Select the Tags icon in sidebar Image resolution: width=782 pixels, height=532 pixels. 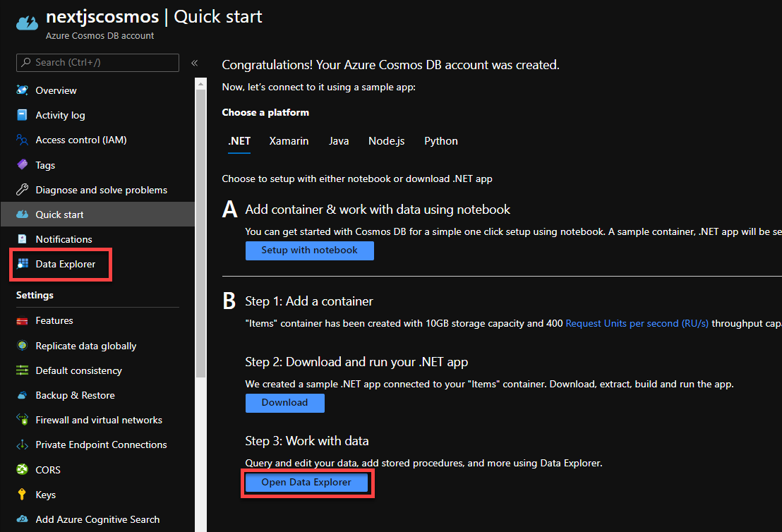(x=23, y=165)
